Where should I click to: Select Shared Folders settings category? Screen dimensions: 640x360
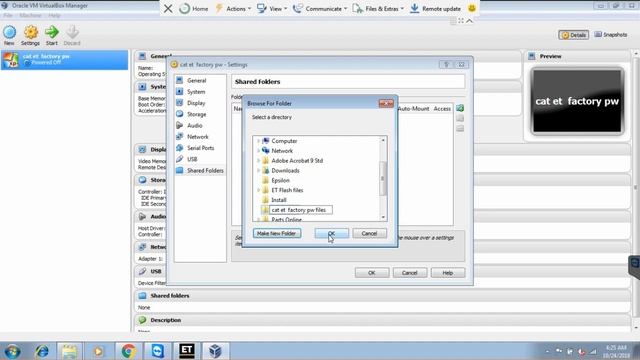coord(200,170)
